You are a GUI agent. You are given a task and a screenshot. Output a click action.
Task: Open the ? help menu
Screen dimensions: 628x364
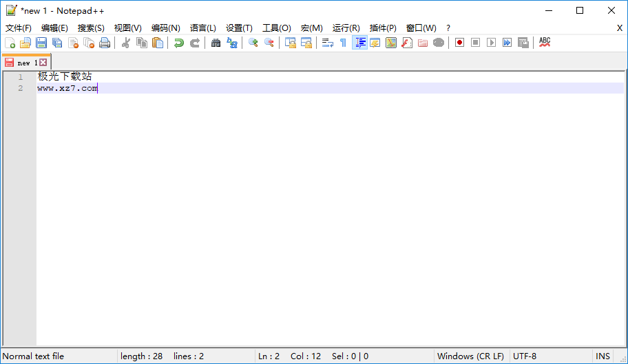pyautogui.click(x=448, y=28)
